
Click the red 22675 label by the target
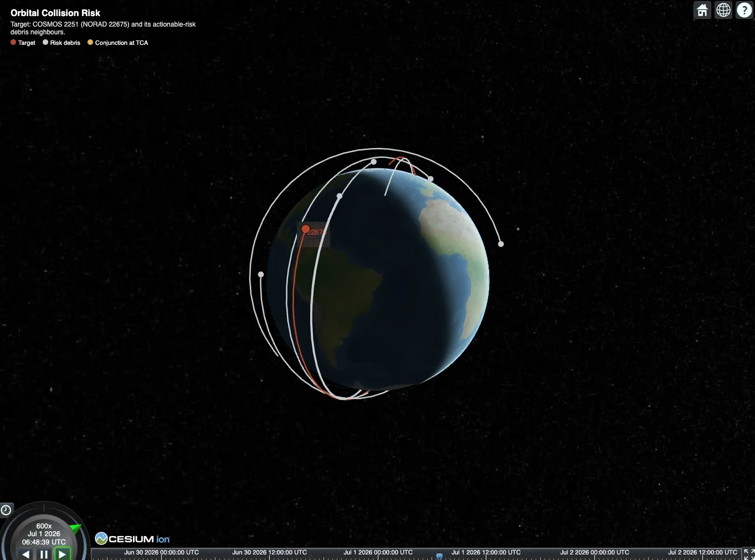(316, 232)
